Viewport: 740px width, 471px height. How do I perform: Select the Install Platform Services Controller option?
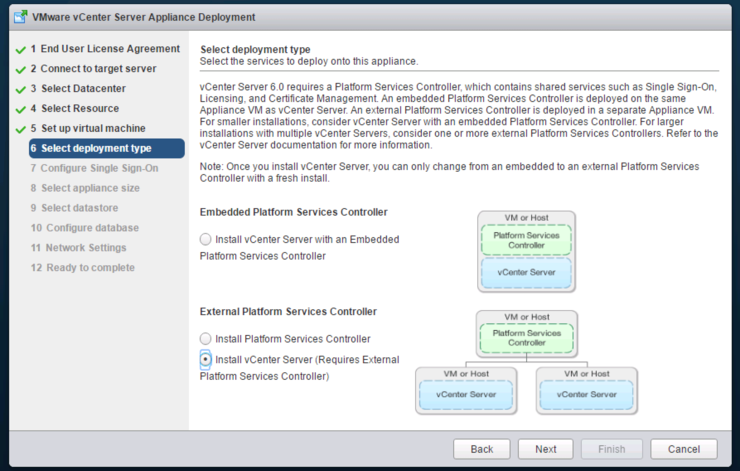(x=205, y=339)
